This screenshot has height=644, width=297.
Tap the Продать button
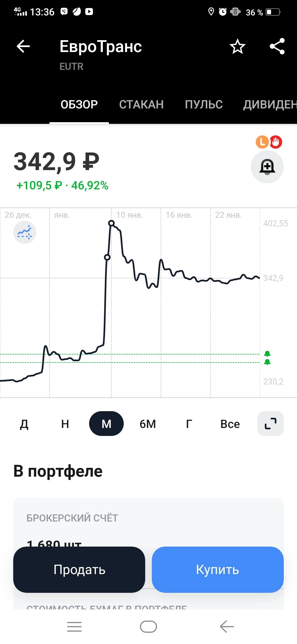(79, 570)
